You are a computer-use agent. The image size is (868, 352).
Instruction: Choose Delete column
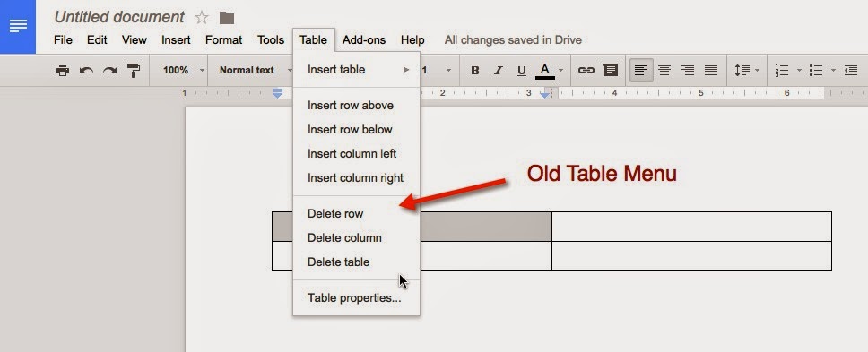[357, 237]
